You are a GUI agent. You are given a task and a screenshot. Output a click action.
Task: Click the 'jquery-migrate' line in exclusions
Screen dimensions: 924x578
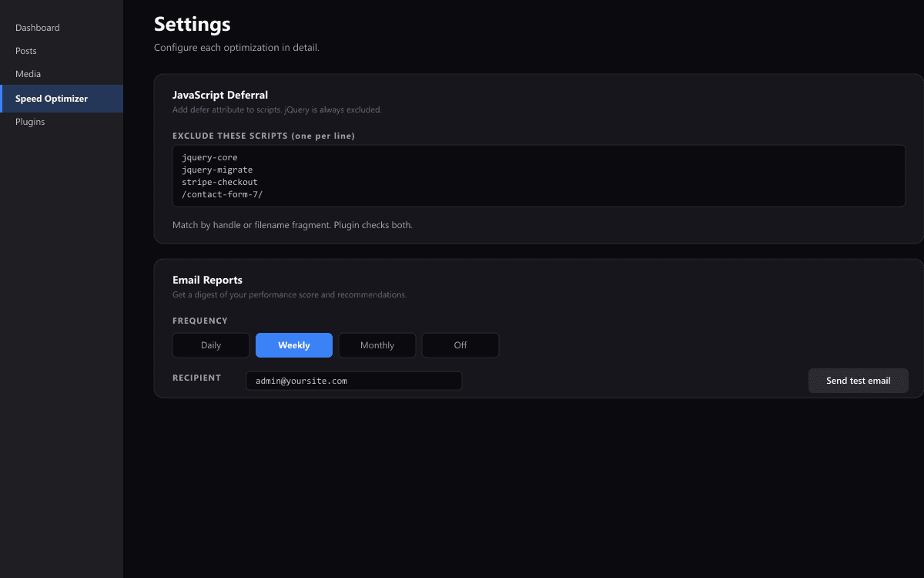217,170
